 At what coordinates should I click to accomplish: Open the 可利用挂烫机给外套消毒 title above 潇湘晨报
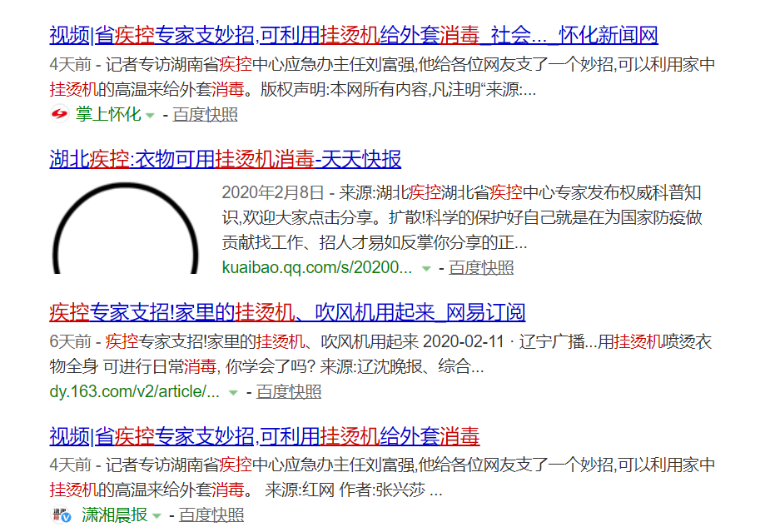pyautogui.click(x=264, y=436)
